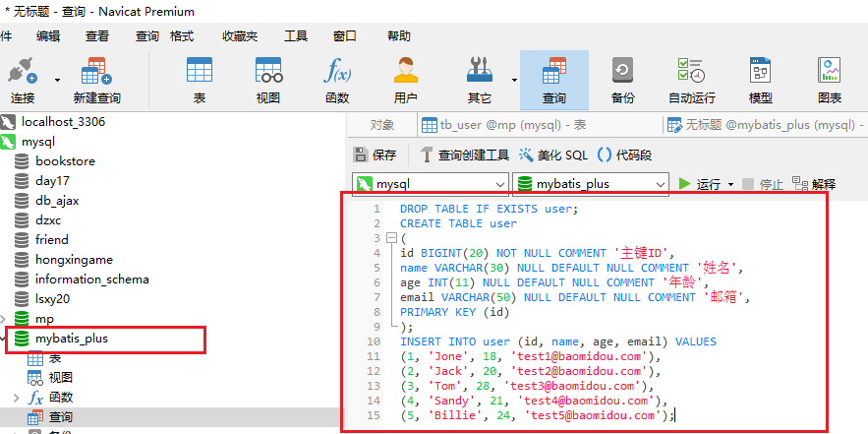Expand the mp database node

coord(4,319)
